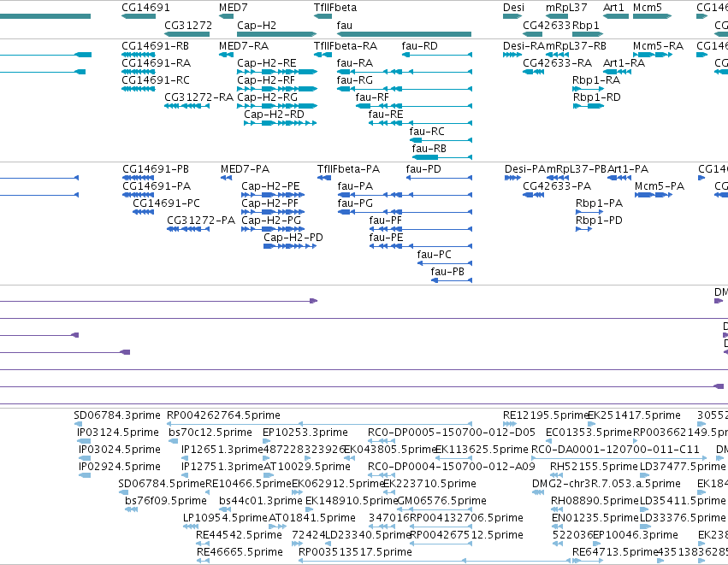Click the Mcm5 gene label

pyautogui.click(x=648, y=8)
